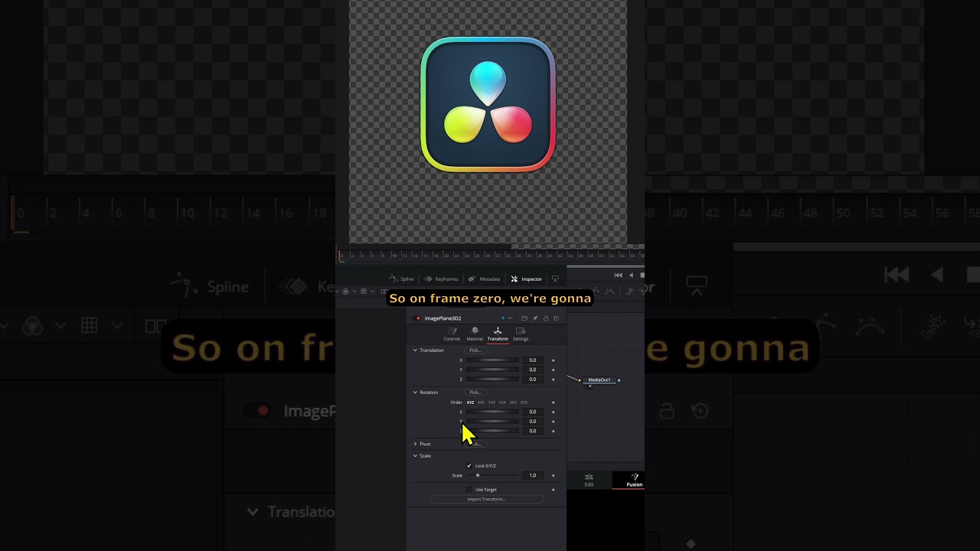
Task: Toggle the ImagePlane3D2 enable switch
Action: (x=416, y=318)
